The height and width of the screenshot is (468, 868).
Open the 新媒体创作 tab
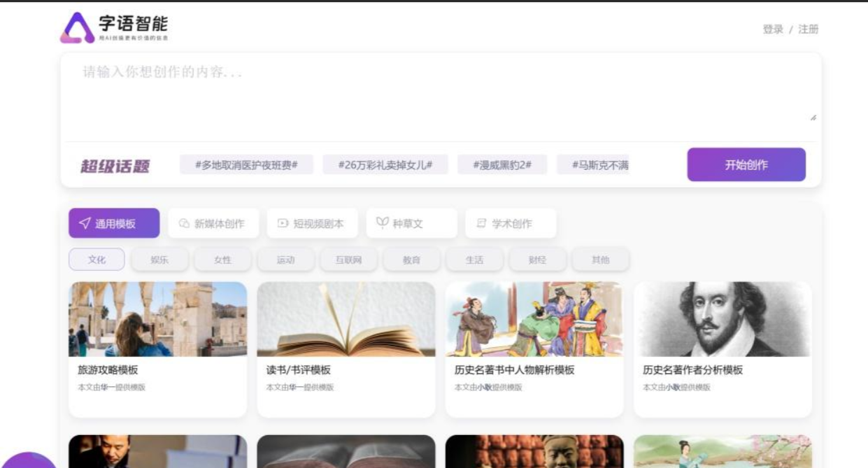[213, 223]
